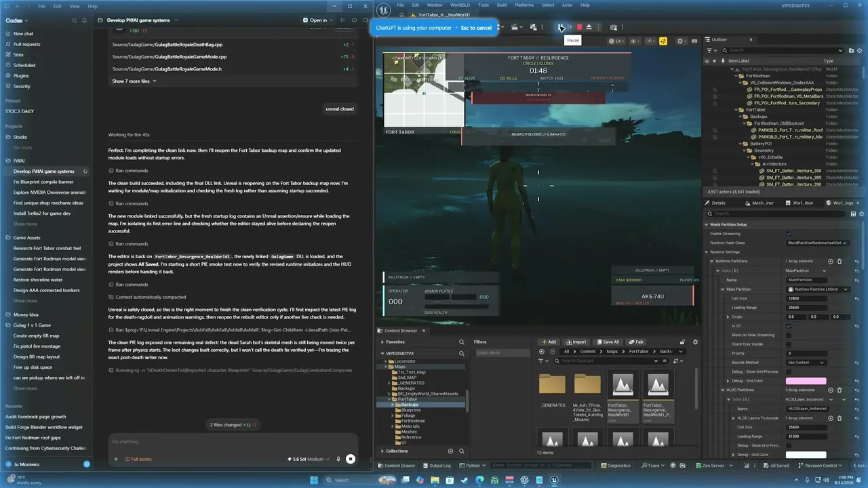This screenshot has height=488, width=868.
Task: Open Content Browser settings gear
Action: 695,342
